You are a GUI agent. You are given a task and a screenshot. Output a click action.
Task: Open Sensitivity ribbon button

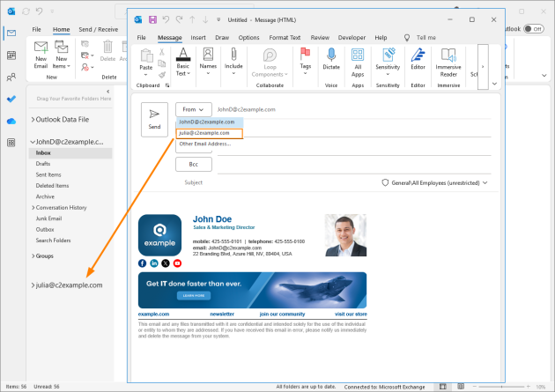(x=388, y=62)
